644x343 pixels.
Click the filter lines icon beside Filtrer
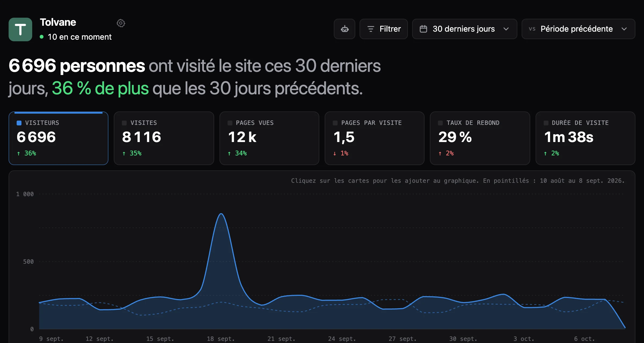click(371, 29)
